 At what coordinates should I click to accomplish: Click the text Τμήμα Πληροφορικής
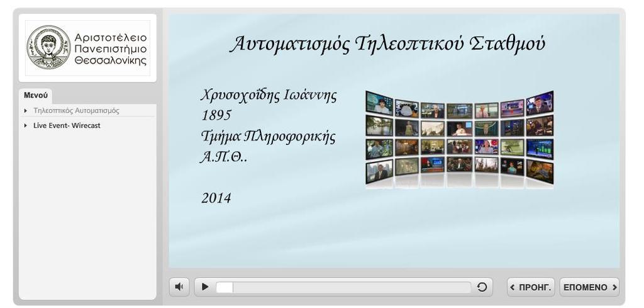click(268, 137)
